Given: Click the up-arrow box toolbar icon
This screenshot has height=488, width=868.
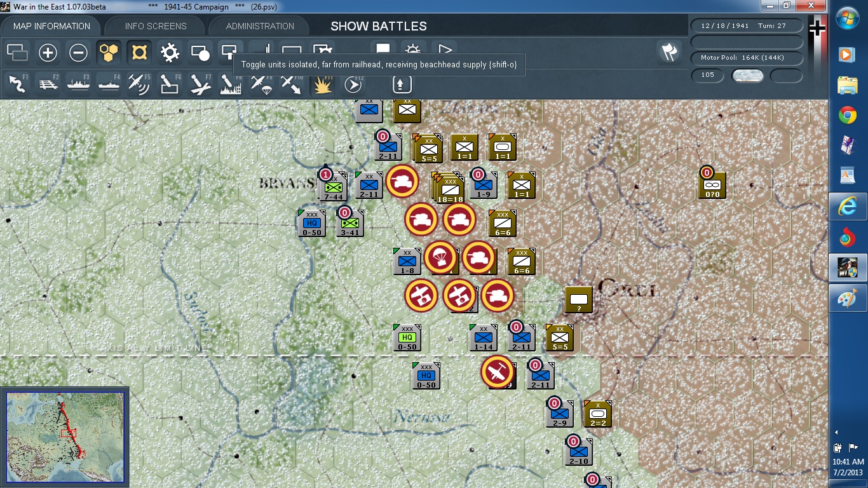Looking at the screenshot, I should click(402, 84).
